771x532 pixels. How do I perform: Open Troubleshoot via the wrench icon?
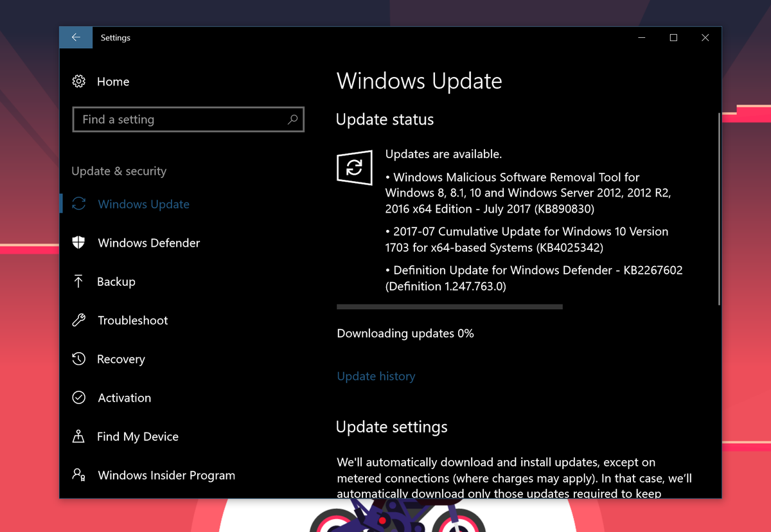pyautogui.click(x=78, y=320)
